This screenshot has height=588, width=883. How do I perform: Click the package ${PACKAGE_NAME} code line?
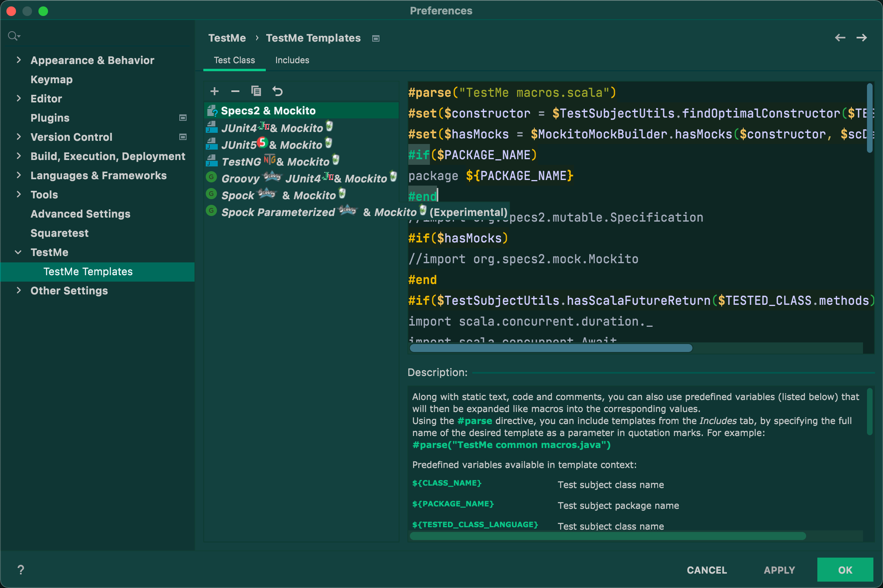pos(491,176)
